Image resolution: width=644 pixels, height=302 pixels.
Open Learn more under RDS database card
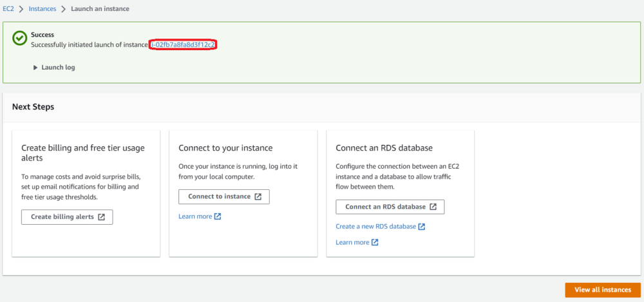352,242
